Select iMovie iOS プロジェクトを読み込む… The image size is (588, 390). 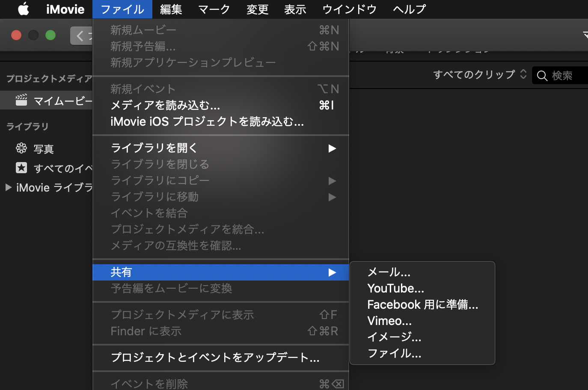(221, 122)
